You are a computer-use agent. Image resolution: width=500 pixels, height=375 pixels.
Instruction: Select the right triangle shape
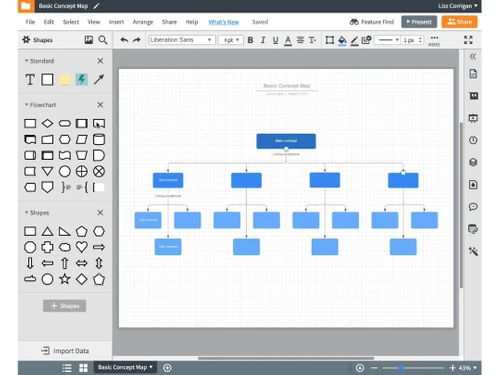65,231
